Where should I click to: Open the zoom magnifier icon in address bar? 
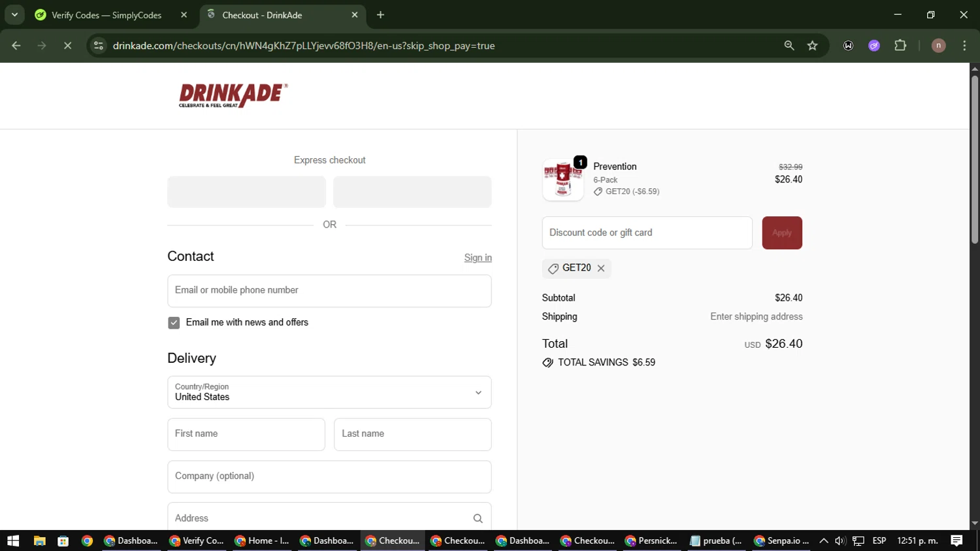click(x=789, y=46)
